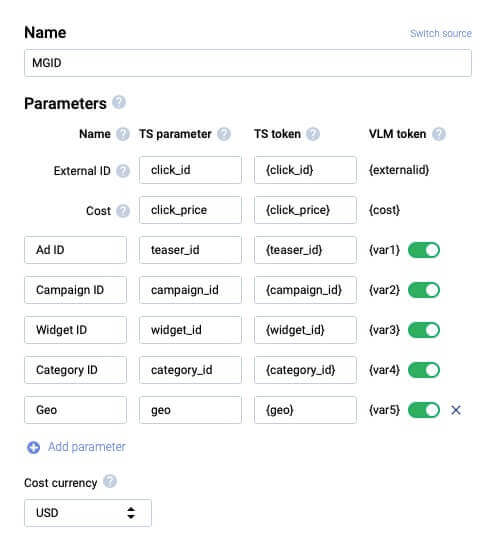
Task: Follow the Switch source link
Action: click(441, 33)
